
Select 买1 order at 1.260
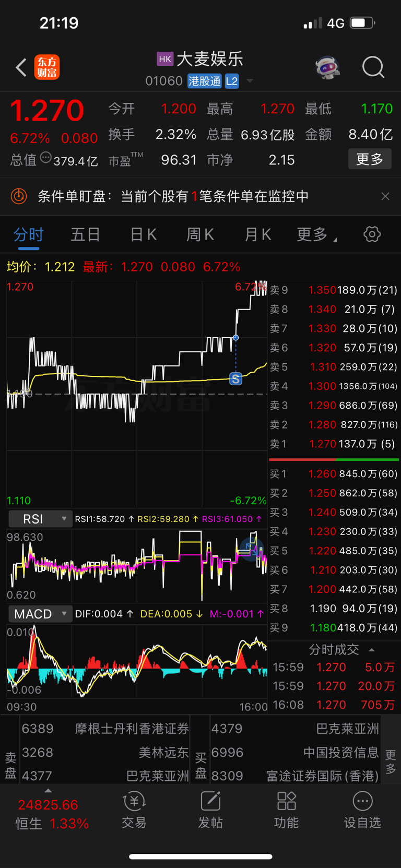(x=334, y=474)
